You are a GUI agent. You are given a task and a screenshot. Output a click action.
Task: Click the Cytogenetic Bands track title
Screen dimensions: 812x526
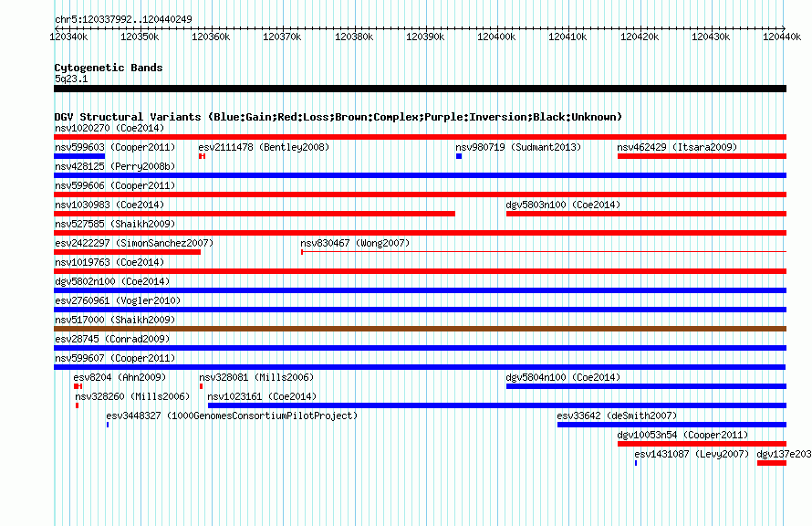coord(109,68)
